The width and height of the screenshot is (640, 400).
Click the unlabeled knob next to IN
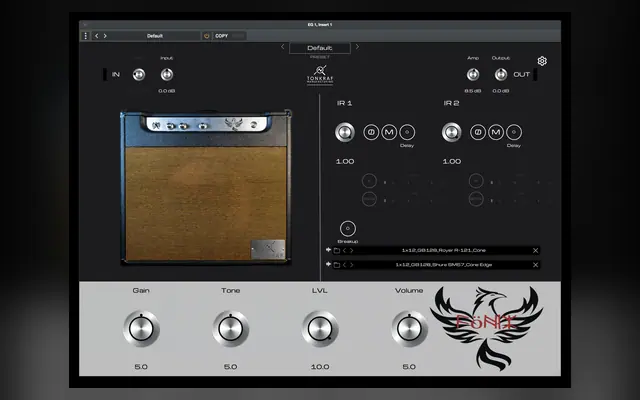(x=139, y=75)
